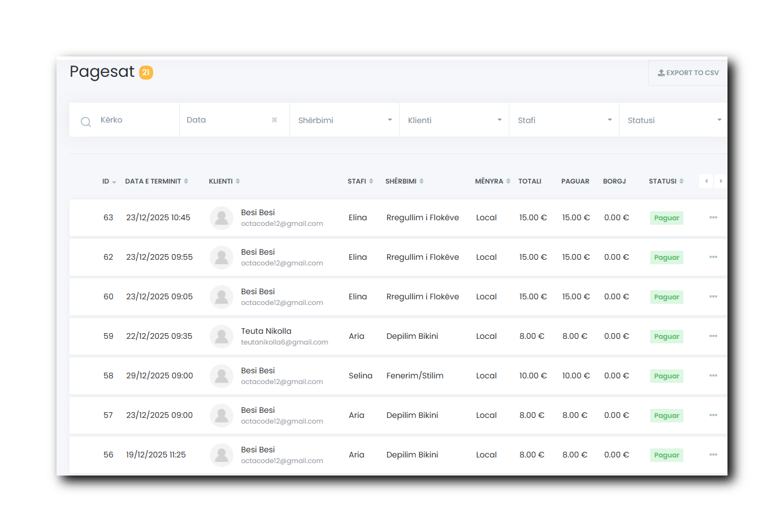Expand the Klienti filter dropdown
The width and height of the screenshot is (784, 532).
(x=454, y=120)
